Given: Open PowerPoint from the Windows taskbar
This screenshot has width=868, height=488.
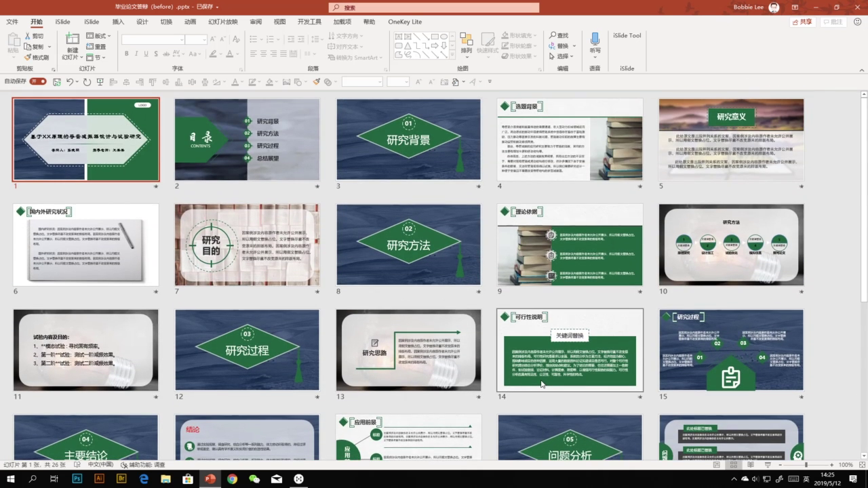Looking at the screenshot, I should [210, 479].
